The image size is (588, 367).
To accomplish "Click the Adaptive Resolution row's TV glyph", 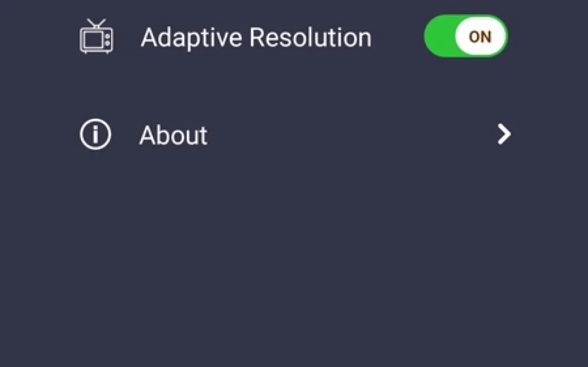I will click(96, 37).
